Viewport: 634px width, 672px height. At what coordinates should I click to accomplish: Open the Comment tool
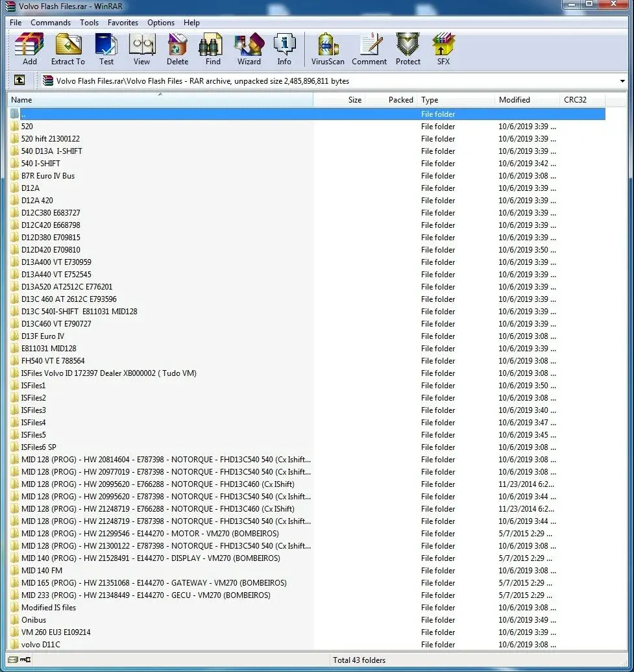tap(369, 49)
